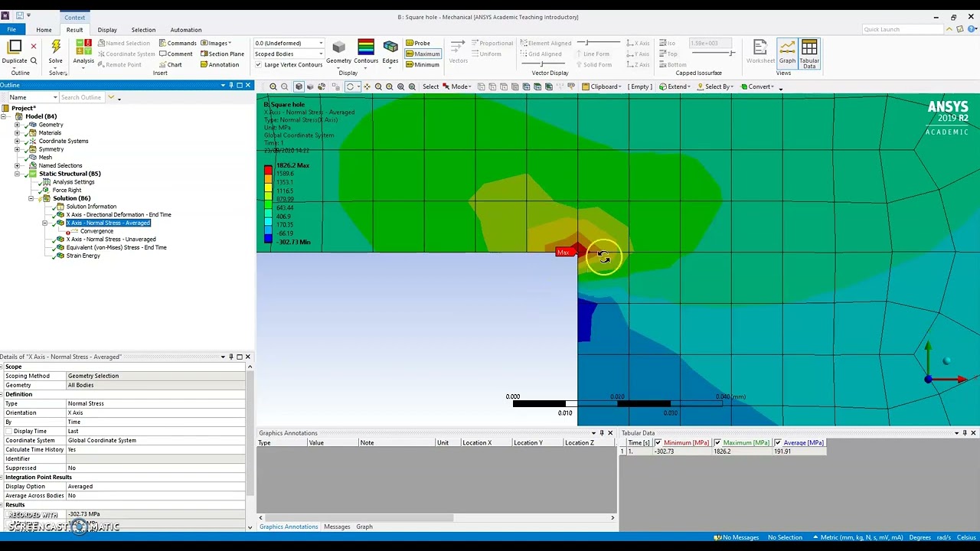
Task: Toggle Minimum [MPa] column checkbox
Action: pyautogui.click(x=658, y=443)
